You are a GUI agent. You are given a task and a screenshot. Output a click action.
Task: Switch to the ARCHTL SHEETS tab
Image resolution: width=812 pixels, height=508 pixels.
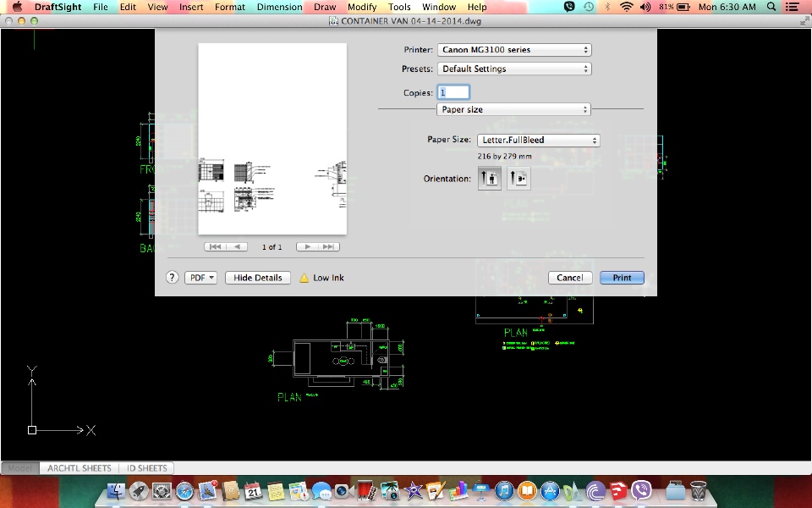pyautogui.click(x=80, y=468)
